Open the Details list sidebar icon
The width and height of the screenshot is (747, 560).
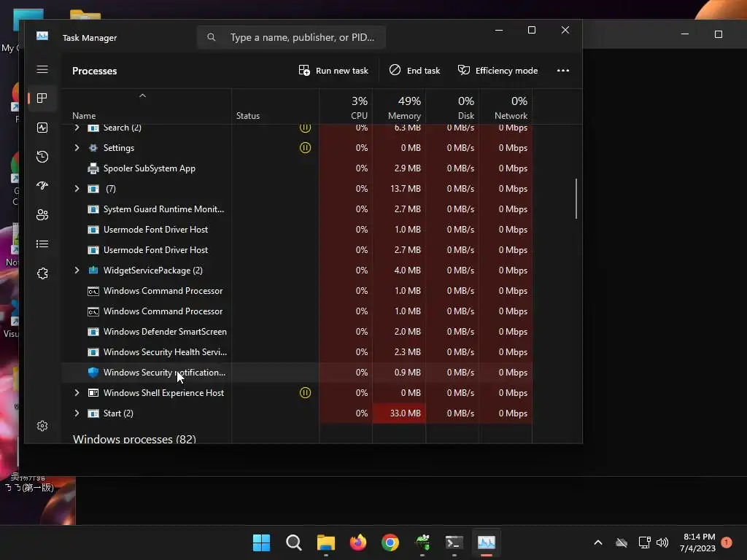[x=42, y=244]
